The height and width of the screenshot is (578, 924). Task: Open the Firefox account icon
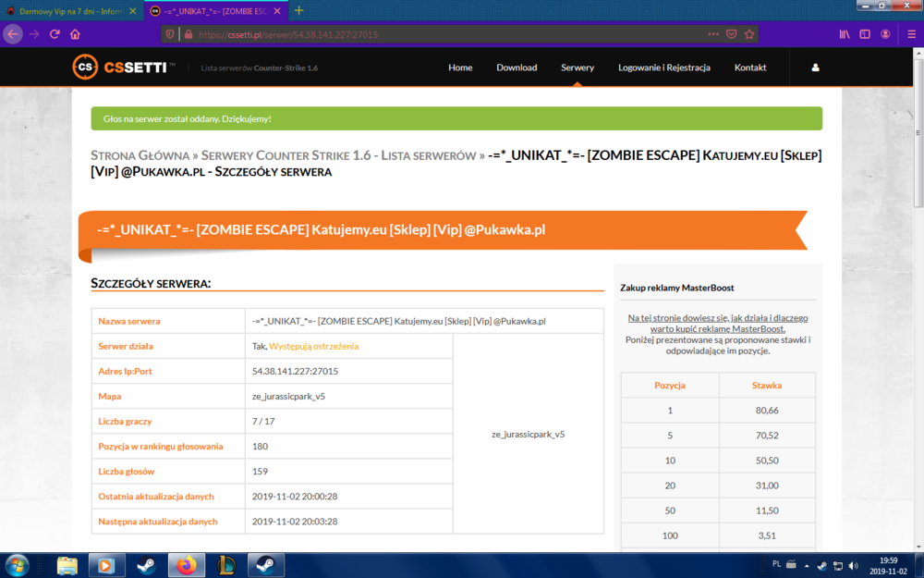[x=885, y=34]
